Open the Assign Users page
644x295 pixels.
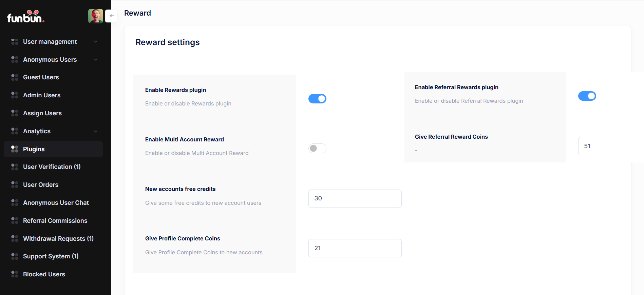tap(42, 113)
